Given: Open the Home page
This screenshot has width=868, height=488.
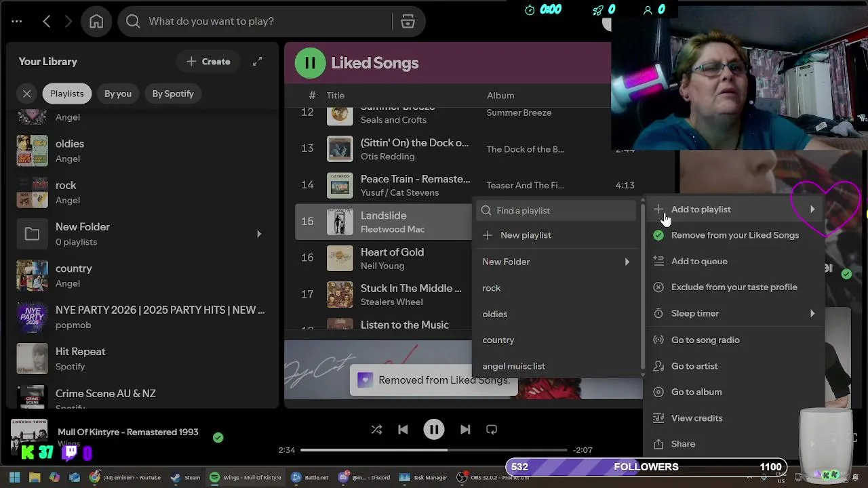Looking at the screenshot, I should point(96,22).
